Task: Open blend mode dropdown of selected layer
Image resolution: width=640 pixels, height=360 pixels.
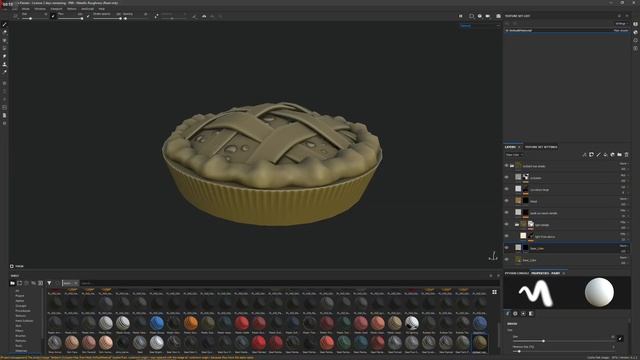Action: pos(624,246)
